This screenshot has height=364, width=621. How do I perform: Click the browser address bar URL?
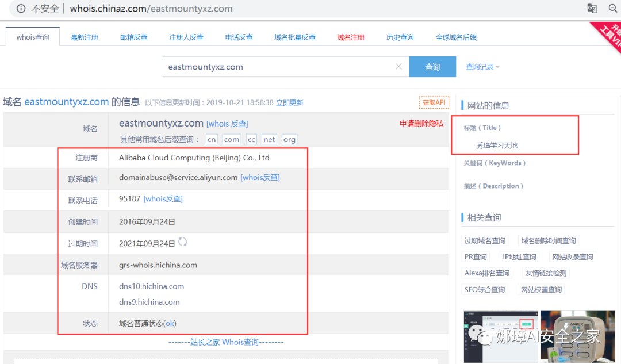151,9
